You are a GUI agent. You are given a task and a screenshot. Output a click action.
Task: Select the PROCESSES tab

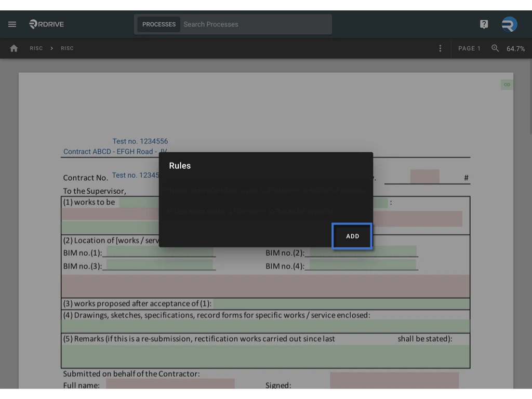point(158,24)
